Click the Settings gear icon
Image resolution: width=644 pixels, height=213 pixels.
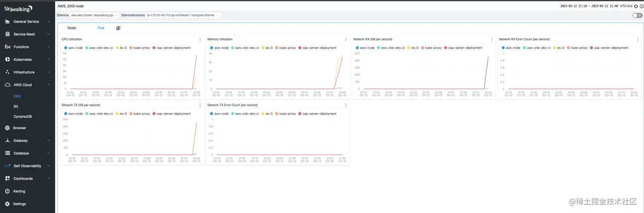pyautogui.click(x=8, y=204)
